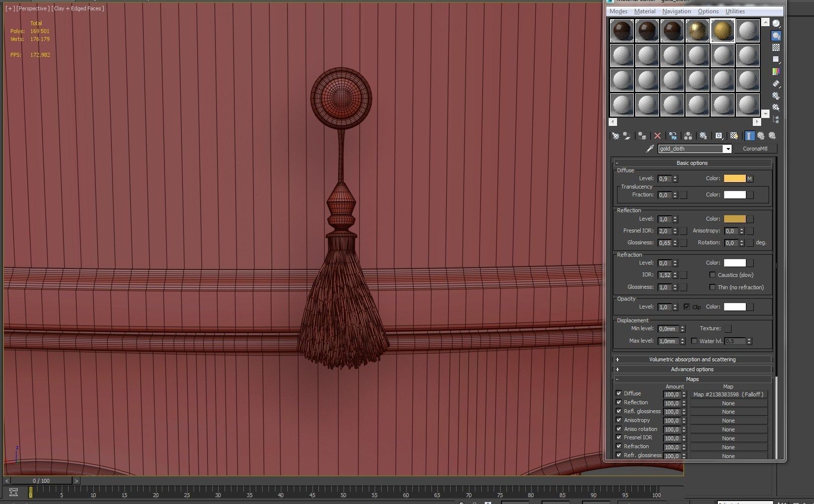
Task: Uncheck the Opacity Clip checkbox
Action: click(x=687, y=307)
